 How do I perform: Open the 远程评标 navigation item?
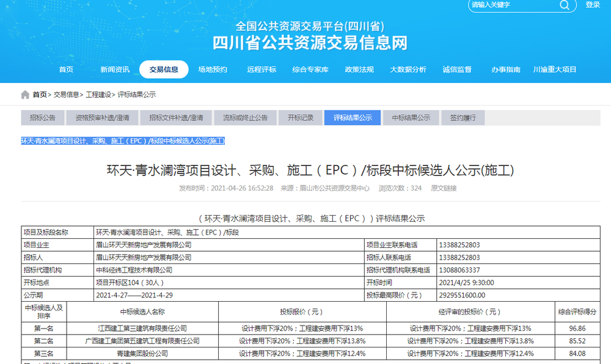pos(262,69)
